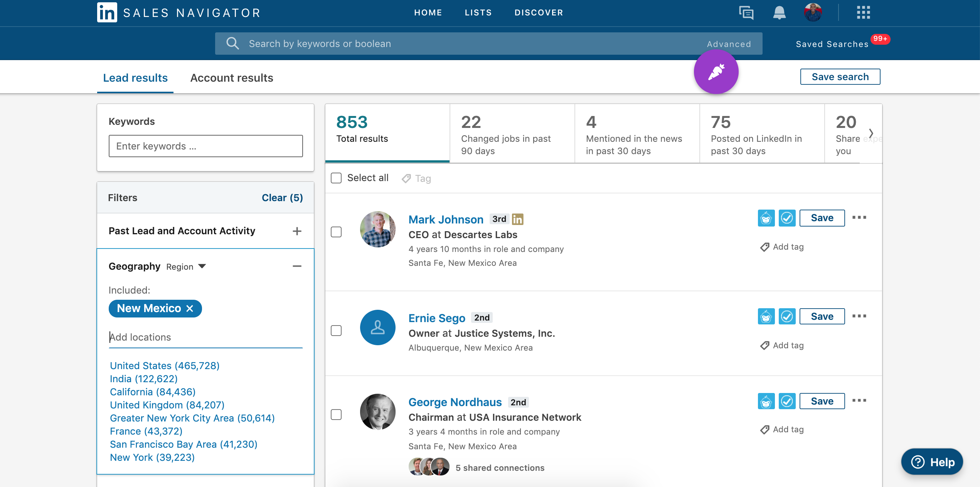Screen dimensions: 980x487
Task: Select the Changed jobs in past 90 days tab
Action: (512, 133)
